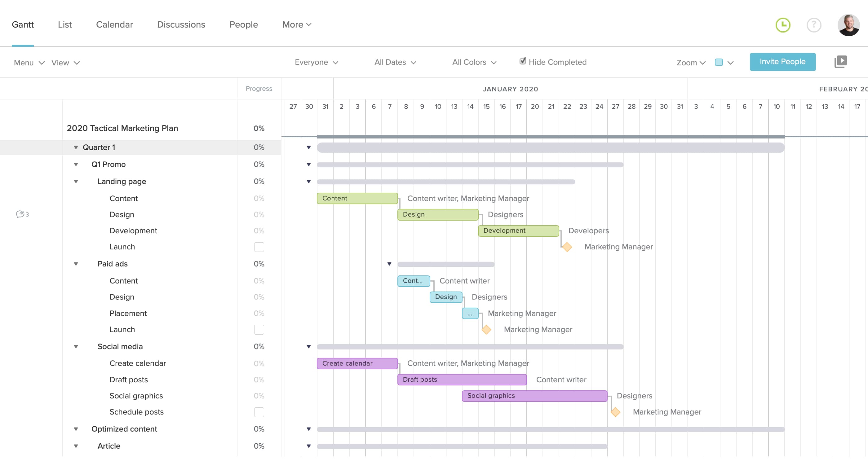This screenshot has height=461, width=868.
Task: Open the video tutorial icon near Invite People
Action: pos(841,61)
